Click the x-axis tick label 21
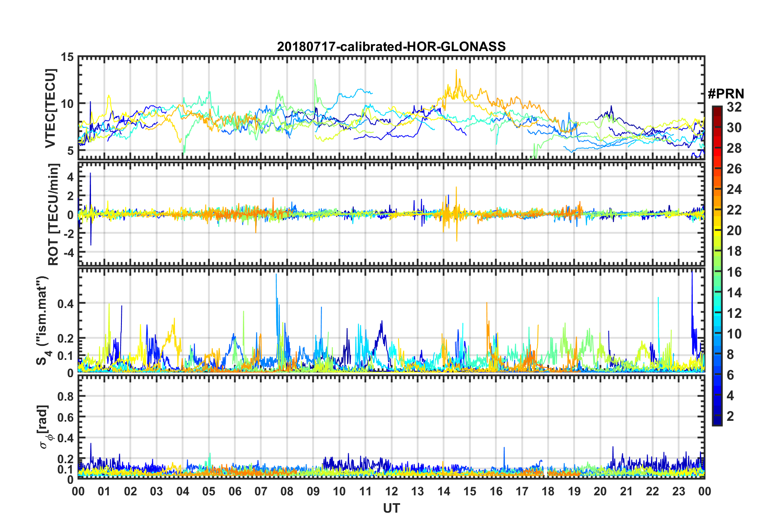This screenshot has width=783, height=532. (x=627, y=492)
